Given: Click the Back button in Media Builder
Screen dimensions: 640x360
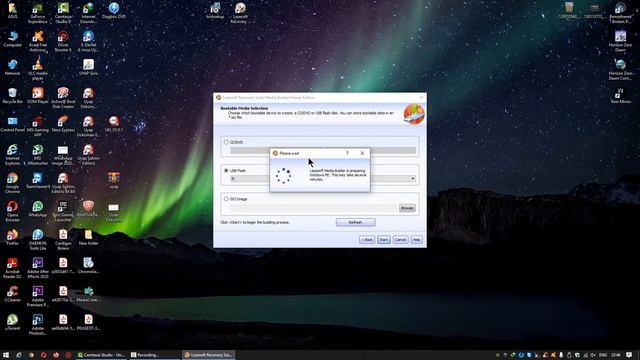Looking at the screenshot, I should pos(367,240).
